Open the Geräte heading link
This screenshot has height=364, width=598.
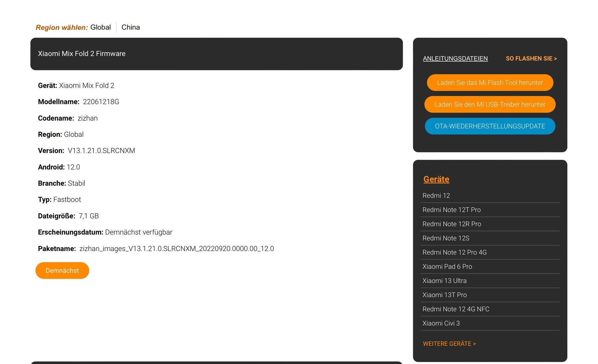436,179
